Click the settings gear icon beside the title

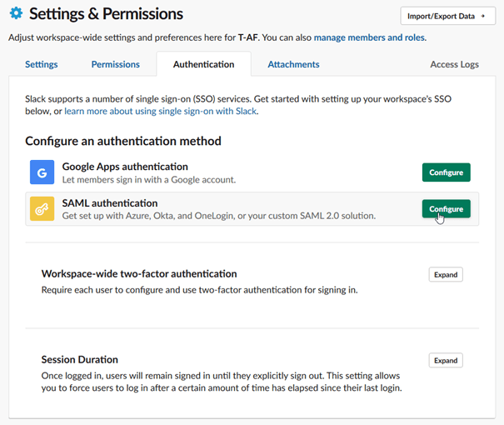pyautogui.click(x=15, y=14)
